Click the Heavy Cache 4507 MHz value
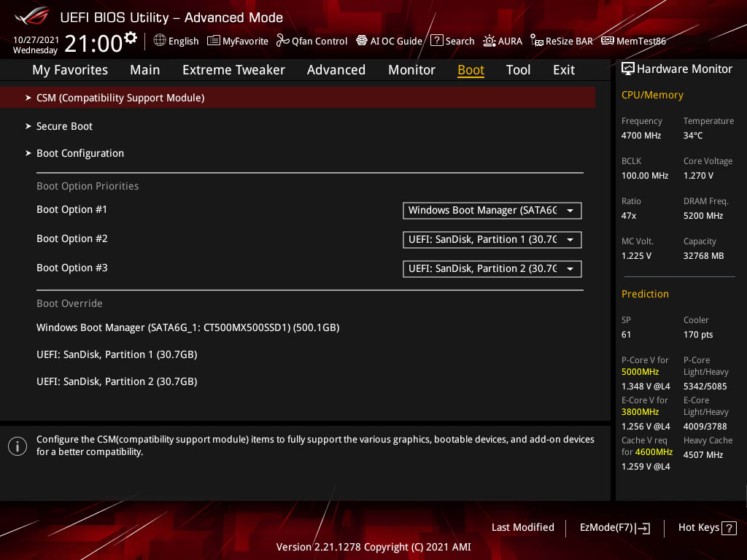This screenshot has height=560, width=747. coord(703,455)
